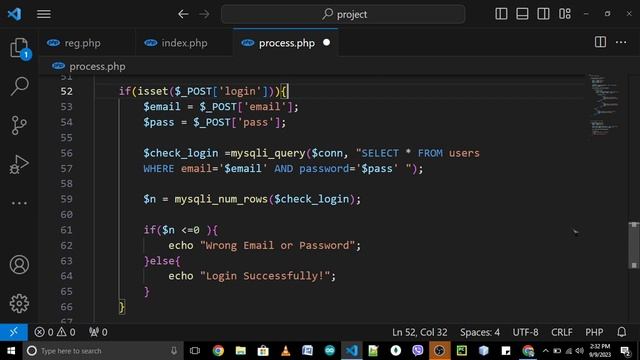Click unsaved dot on process.php tab

click(x=326, y=42)
